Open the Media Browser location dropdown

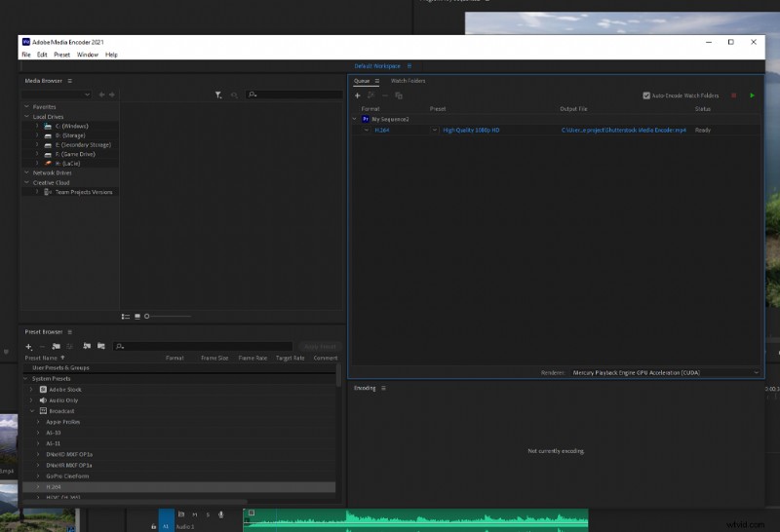pos(57,95)
